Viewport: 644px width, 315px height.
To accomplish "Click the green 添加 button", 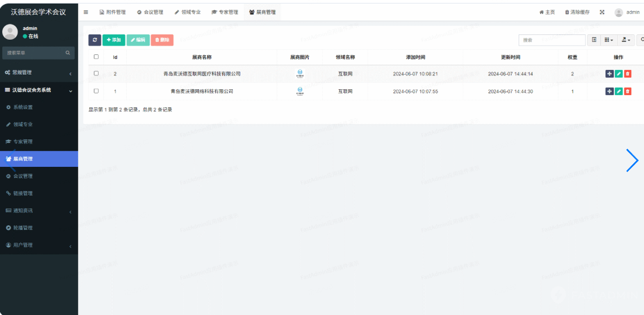I will (x=114, y=40).
